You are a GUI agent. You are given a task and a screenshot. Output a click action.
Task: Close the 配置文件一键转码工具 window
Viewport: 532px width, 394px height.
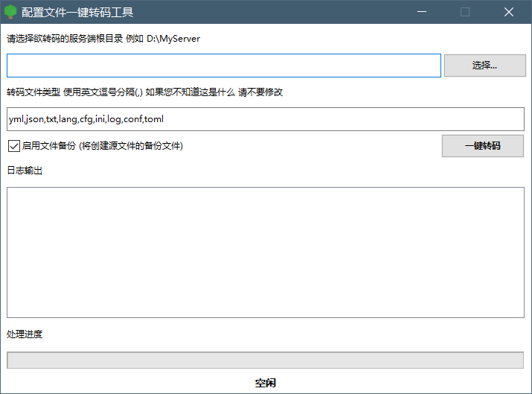click(509, 12)
